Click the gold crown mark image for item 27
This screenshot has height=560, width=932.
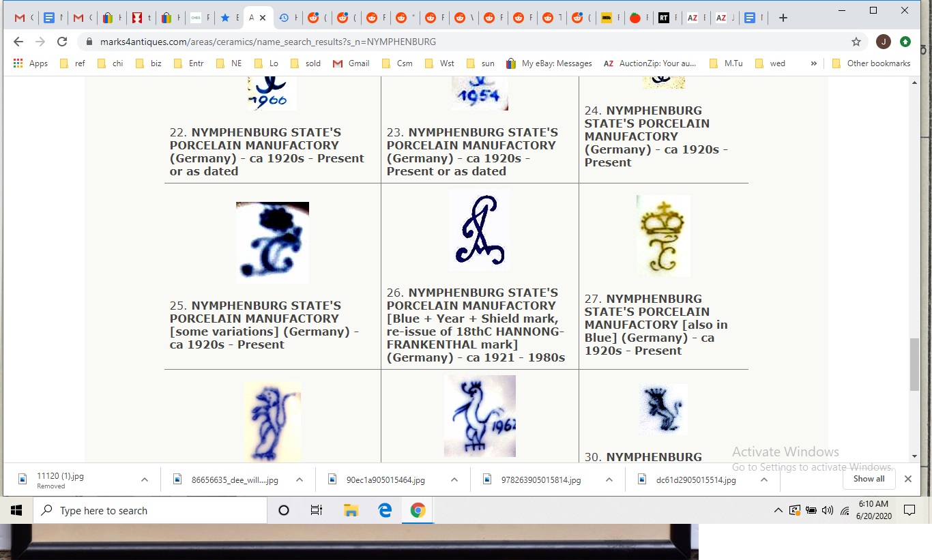[663, 236]
